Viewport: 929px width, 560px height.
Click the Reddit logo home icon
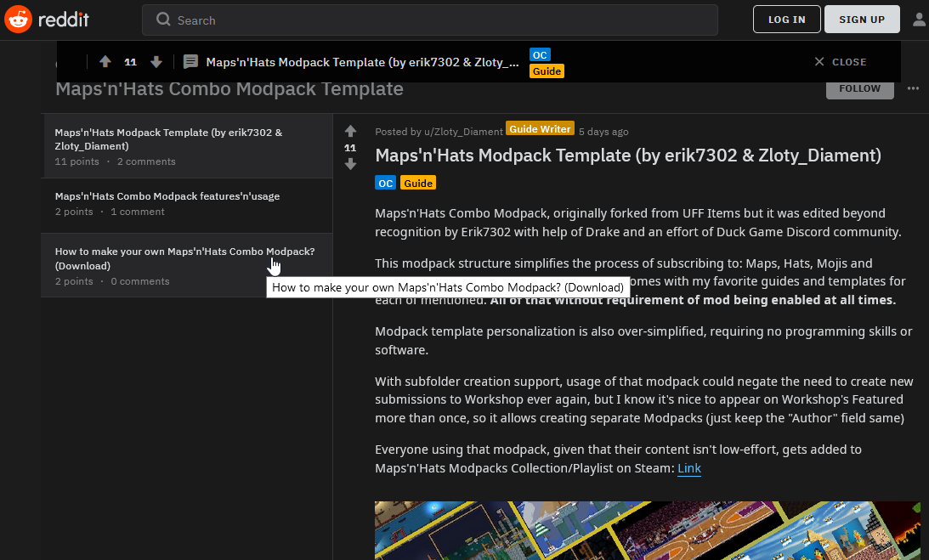coord(19,20)
